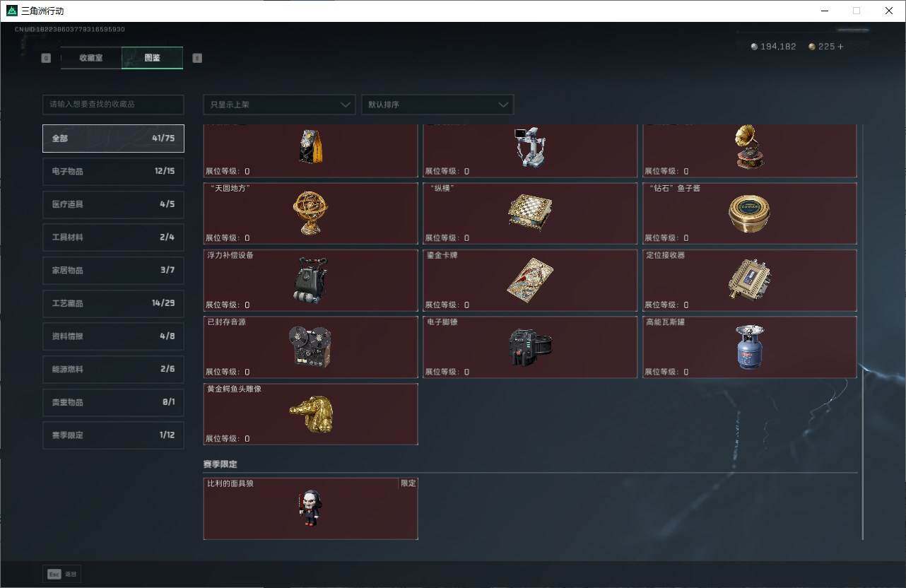
Task: Switch to the 收藏室 tab
Action: pyautogui.click(x=91, y=58)
